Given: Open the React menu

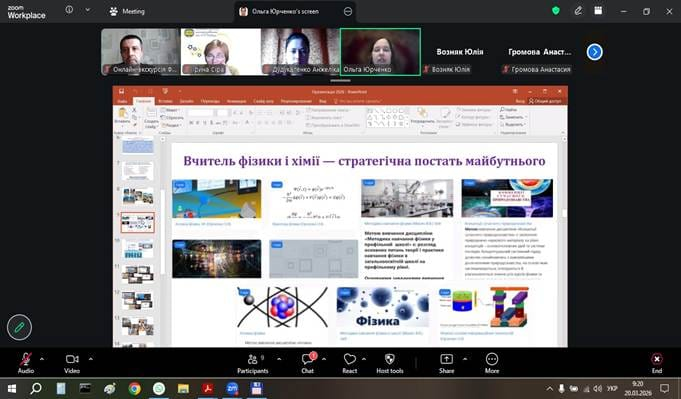Looking at the screenshot, I should pyautogui.click(x=350, y=363).
